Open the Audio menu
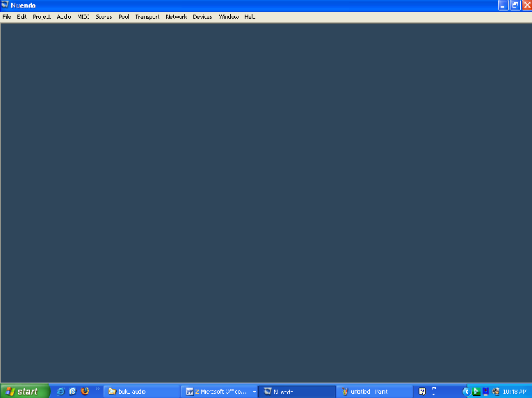 point(64,17)
